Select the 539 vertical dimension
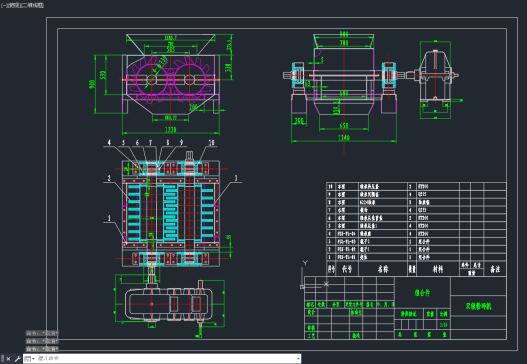 (x=103, y=75)
